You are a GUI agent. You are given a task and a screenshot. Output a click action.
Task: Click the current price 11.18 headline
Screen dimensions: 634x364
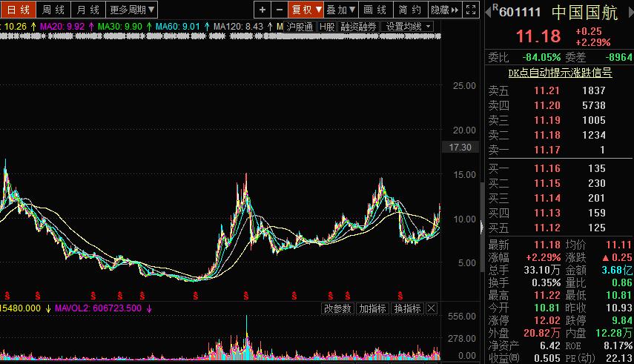point(538,37)
